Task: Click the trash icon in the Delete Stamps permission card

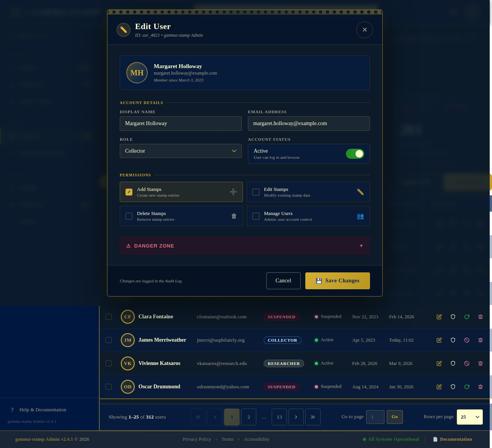Action: click(234, 216)
